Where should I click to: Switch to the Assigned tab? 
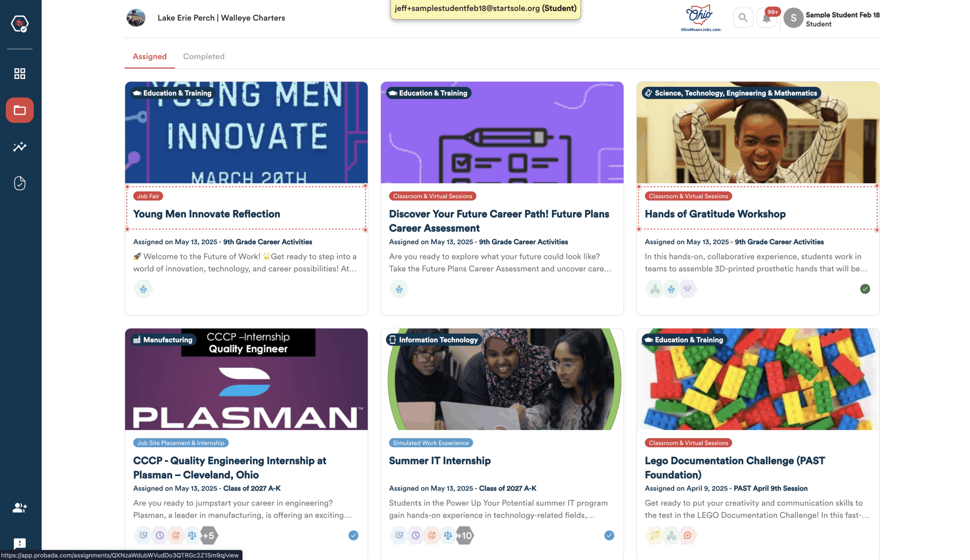click(x=150, y=56)
